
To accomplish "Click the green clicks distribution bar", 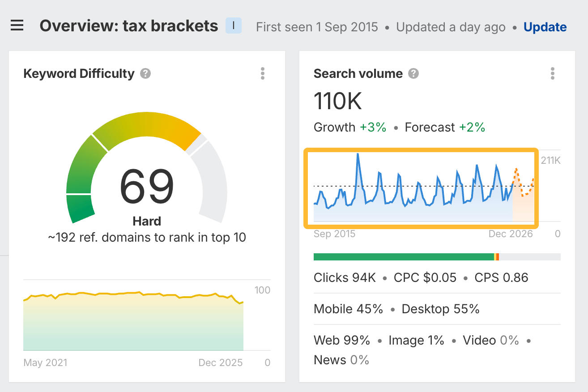I will (403, 256).
